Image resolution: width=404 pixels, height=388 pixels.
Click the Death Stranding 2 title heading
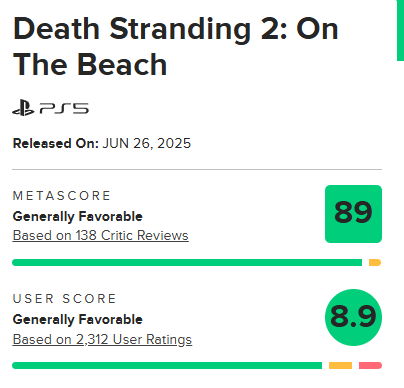pyautogui.click(x=176, y=46)
